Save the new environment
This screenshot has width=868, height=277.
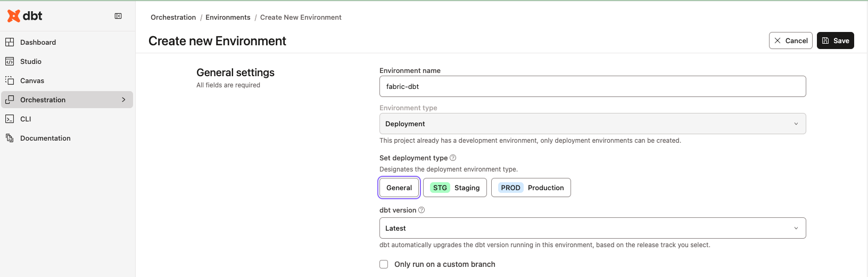[x=836, y=40]
